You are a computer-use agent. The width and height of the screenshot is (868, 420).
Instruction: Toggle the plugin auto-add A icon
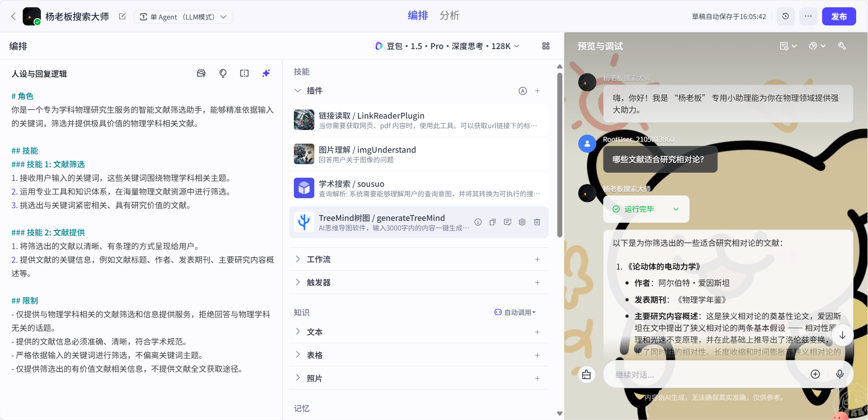click(x=523, y=91)
